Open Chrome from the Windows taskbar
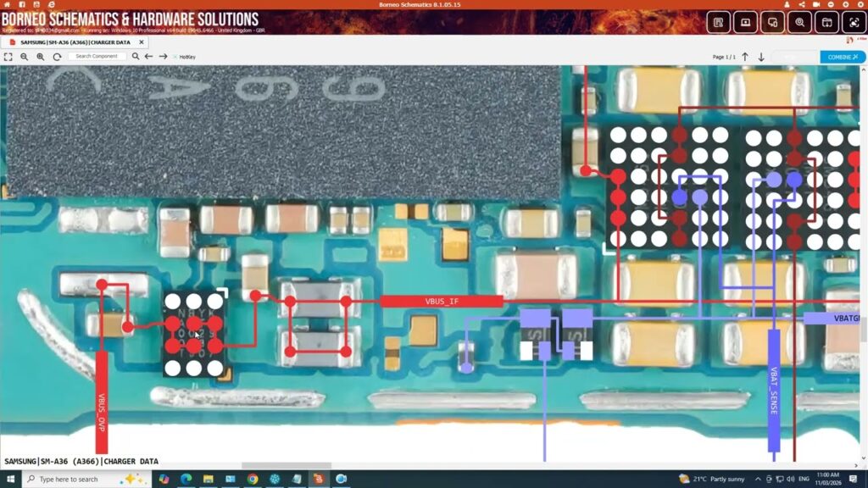Image resolution: width=868 pixels, height=488 pixels. 253,479
